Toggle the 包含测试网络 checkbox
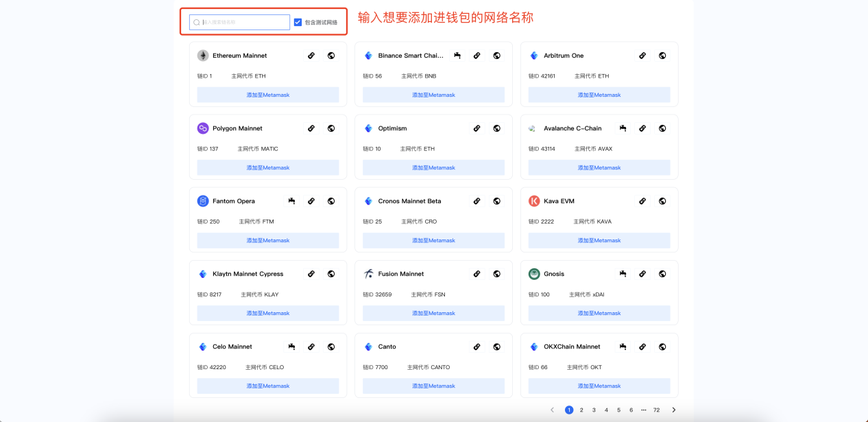Viewport: 868px width, 422px height. (x=298, y=23)
